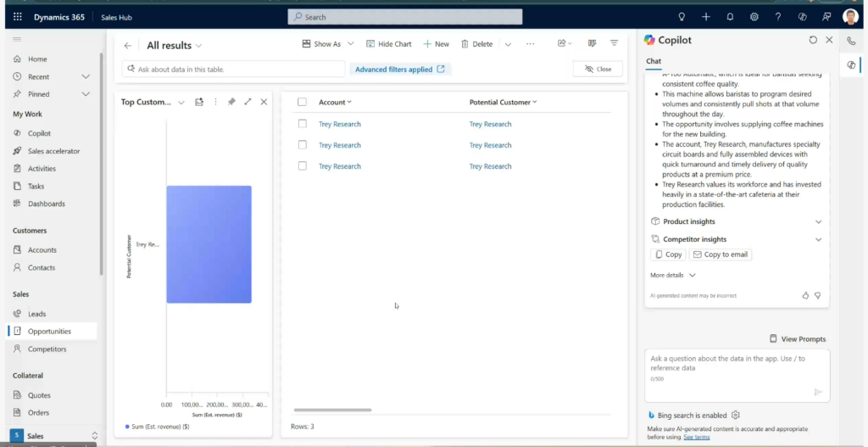Open the Top Customers chart selector chevron
Image resolution: width=868 pixels, height=447 pixels.
[181, 103]
